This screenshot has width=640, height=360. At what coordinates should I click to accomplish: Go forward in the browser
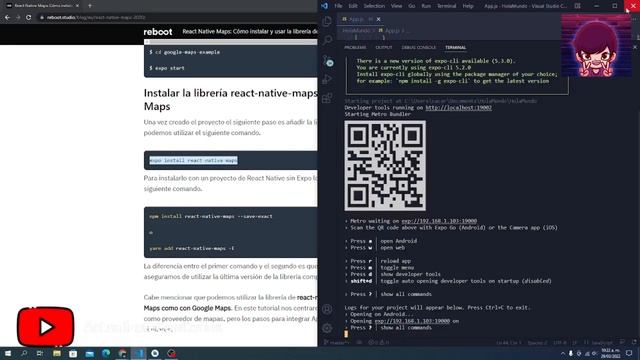coord(18,18)
